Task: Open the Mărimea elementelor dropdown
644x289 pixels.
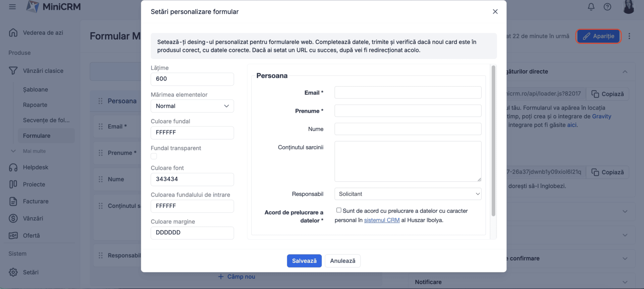Action: coord(192,106)
